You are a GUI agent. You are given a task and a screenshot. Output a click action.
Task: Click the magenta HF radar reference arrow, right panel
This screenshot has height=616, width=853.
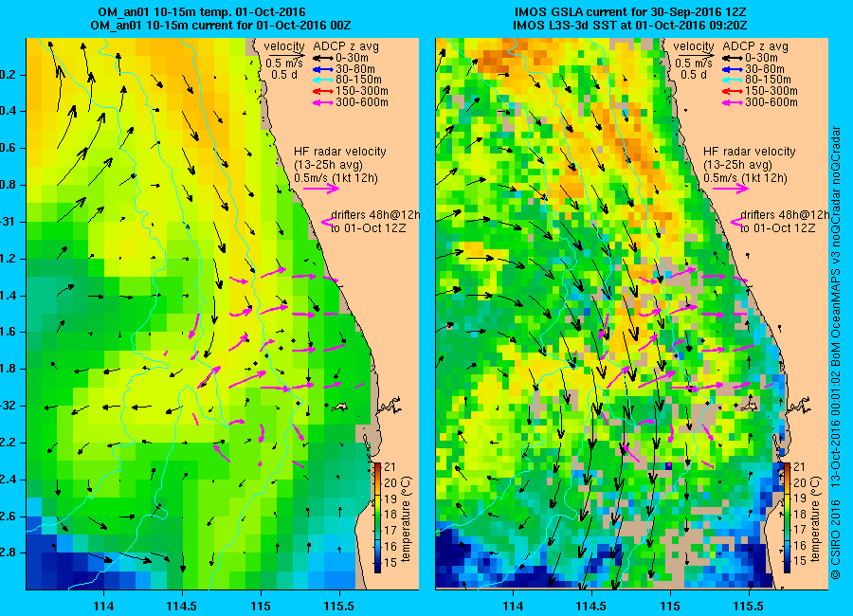click(x=731, y=189)
